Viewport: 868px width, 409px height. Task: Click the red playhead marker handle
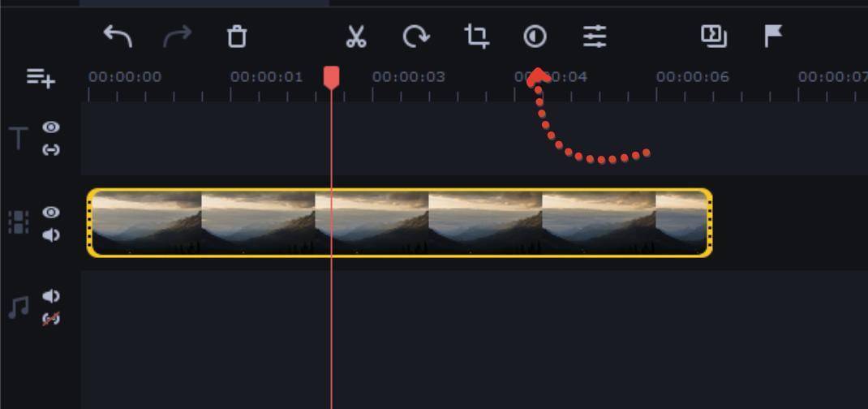pyautogui.click(x=331, y=78)
